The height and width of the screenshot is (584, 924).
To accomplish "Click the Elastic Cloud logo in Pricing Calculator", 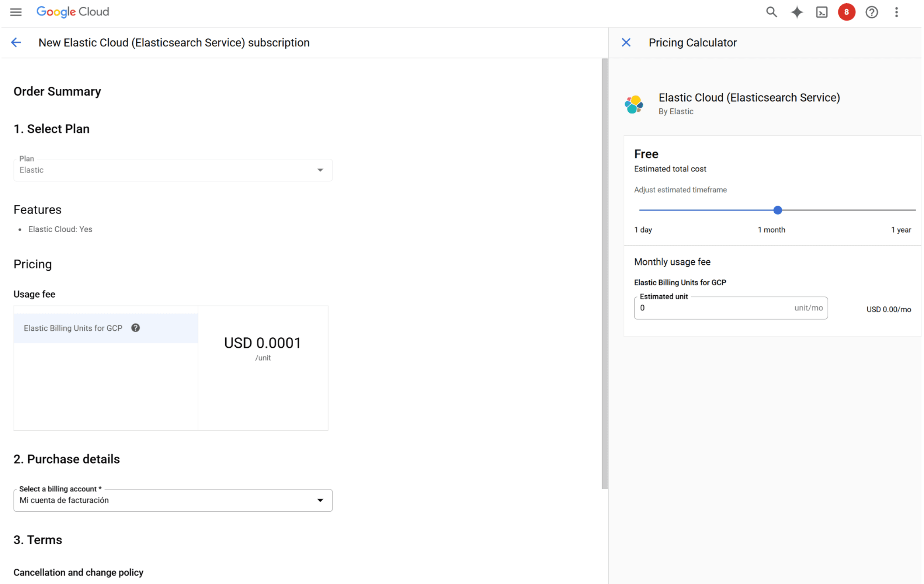I will [634, 104].
